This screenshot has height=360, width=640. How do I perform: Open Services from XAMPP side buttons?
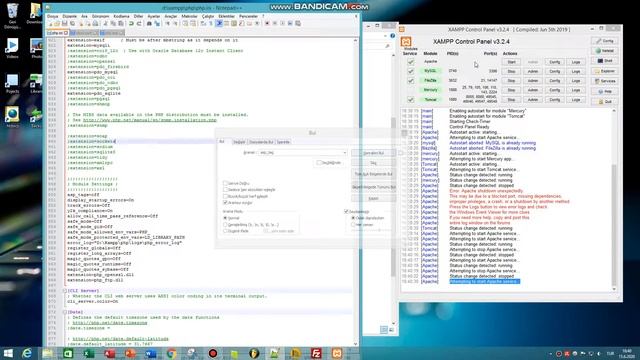coord(604,81)
